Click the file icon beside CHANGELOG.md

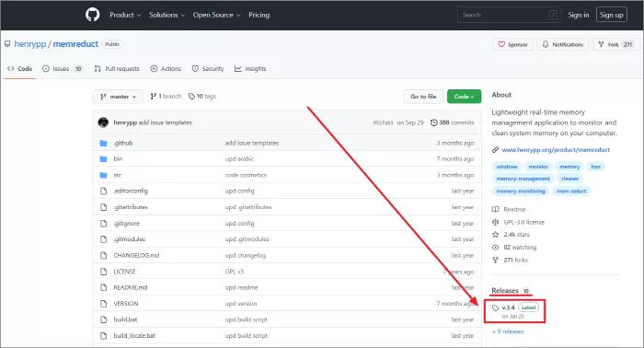(x=103, y=255)
